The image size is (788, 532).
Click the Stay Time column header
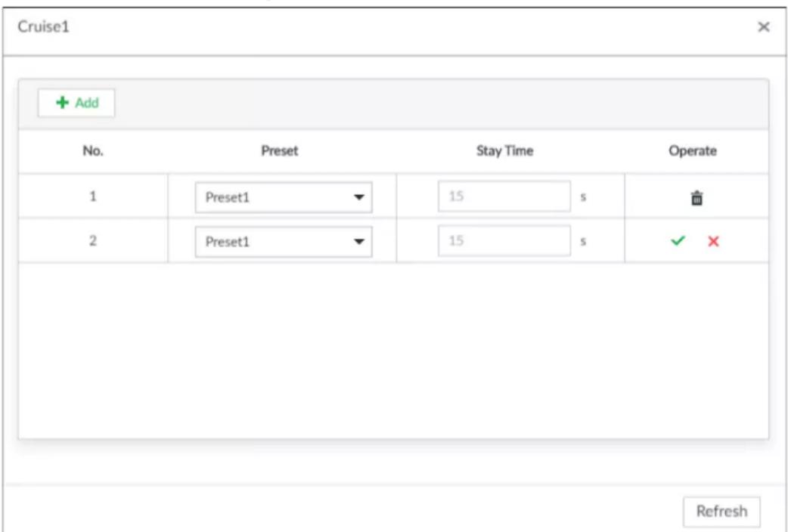(504, 151)
